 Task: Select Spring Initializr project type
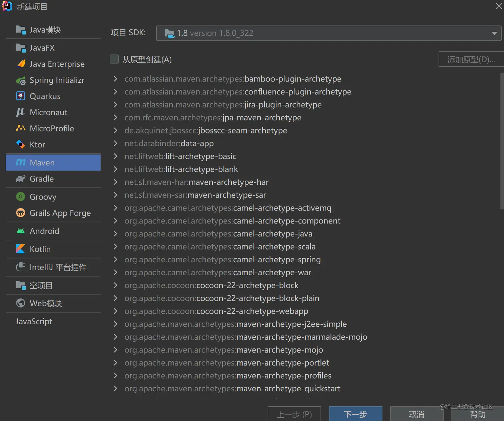[x=53, y=80]
